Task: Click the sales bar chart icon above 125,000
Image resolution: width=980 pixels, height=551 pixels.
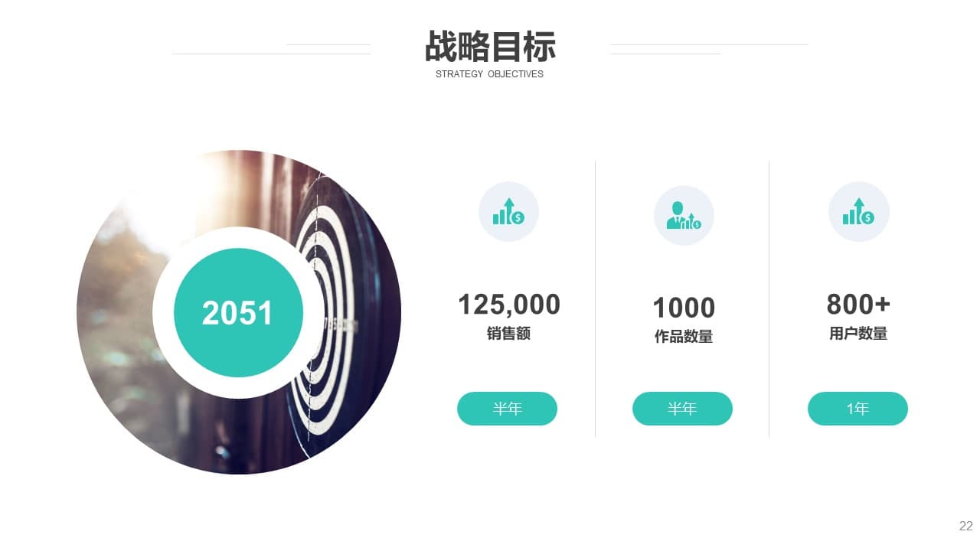Action: 508,211
